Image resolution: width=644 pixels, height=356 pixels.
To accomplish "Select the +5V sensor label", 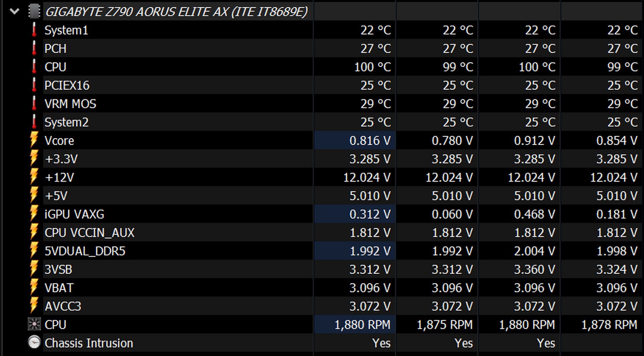I will tap(56, 196).
